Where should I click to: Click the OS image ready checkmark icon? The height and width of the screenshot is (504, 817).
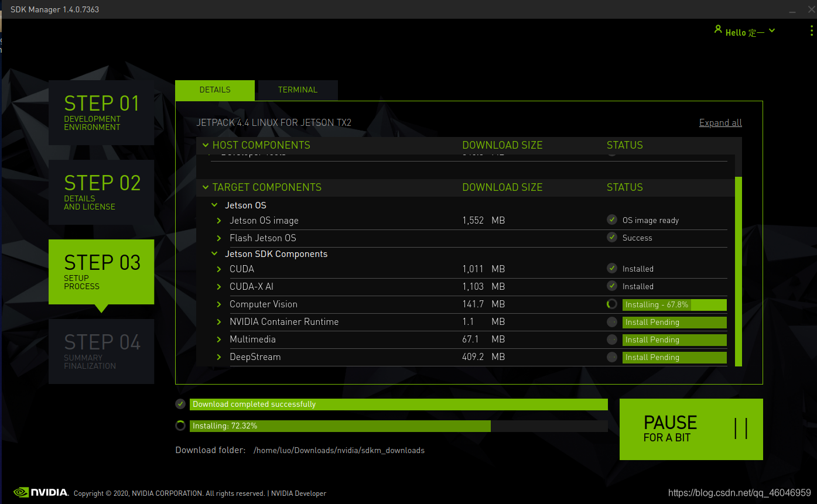pos(612,220)
